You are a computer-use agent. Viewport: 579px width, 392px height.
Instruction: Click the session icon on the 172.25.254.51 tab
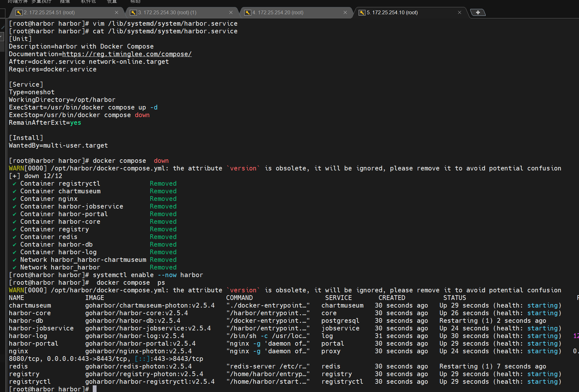point(19,12)
